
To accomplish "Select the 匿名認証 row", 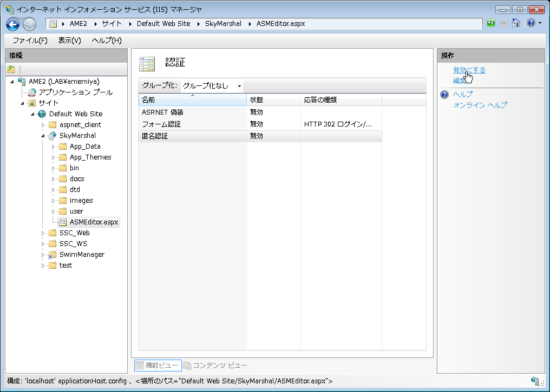I will click(260, 136).
